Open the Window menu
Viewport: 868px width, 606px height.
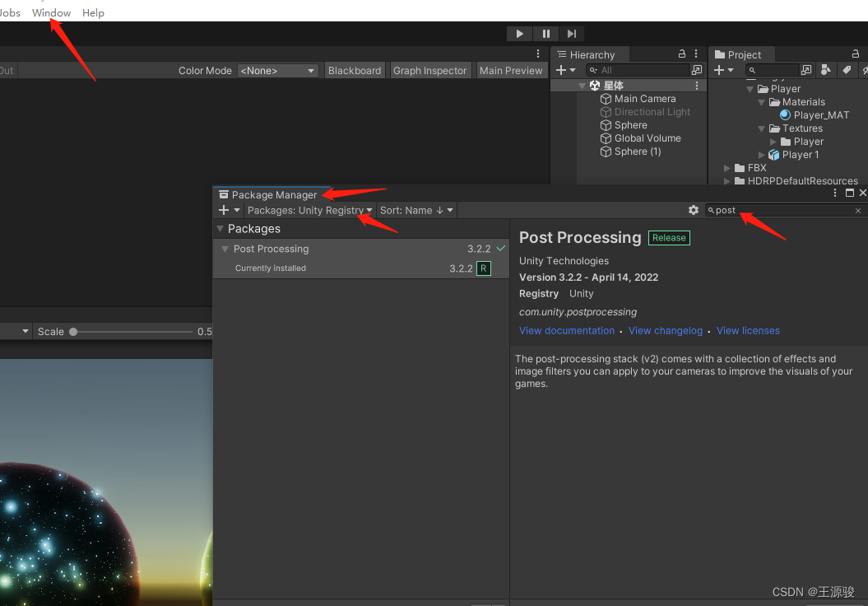point(51,13)
